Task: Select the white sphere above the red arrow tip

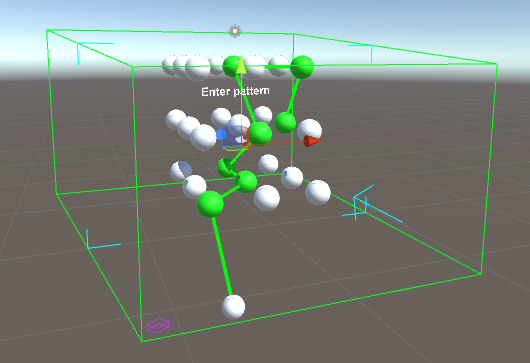Action: (309, 130)
